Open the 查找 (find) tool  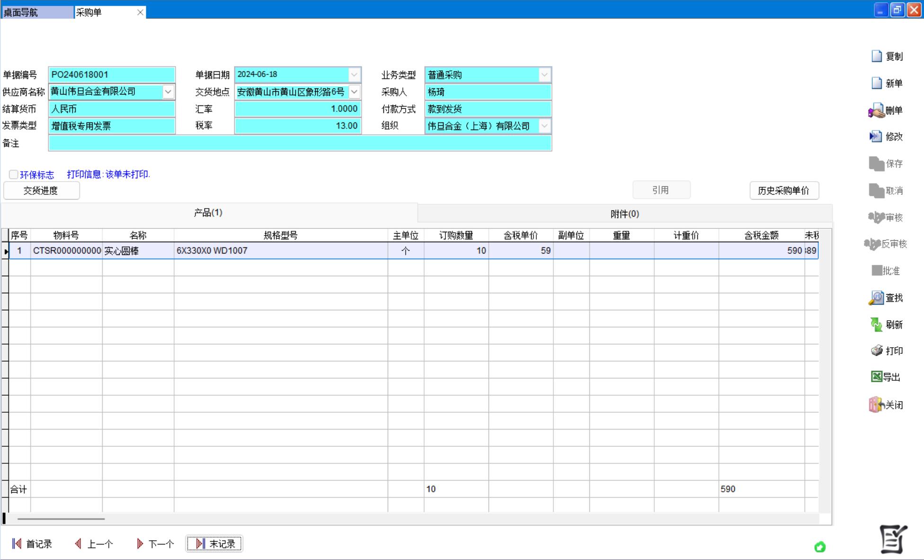pyautogui.click(x=876, y=298)
